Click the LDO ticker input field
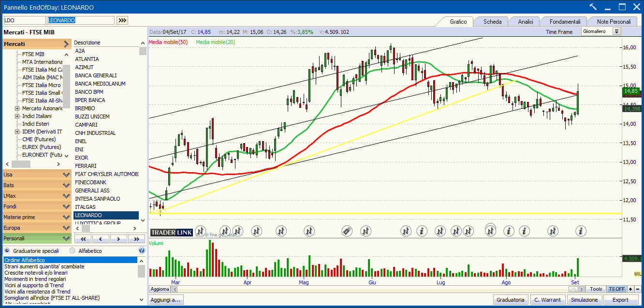This screenshot has width=644, height=308. coord(25,20)
